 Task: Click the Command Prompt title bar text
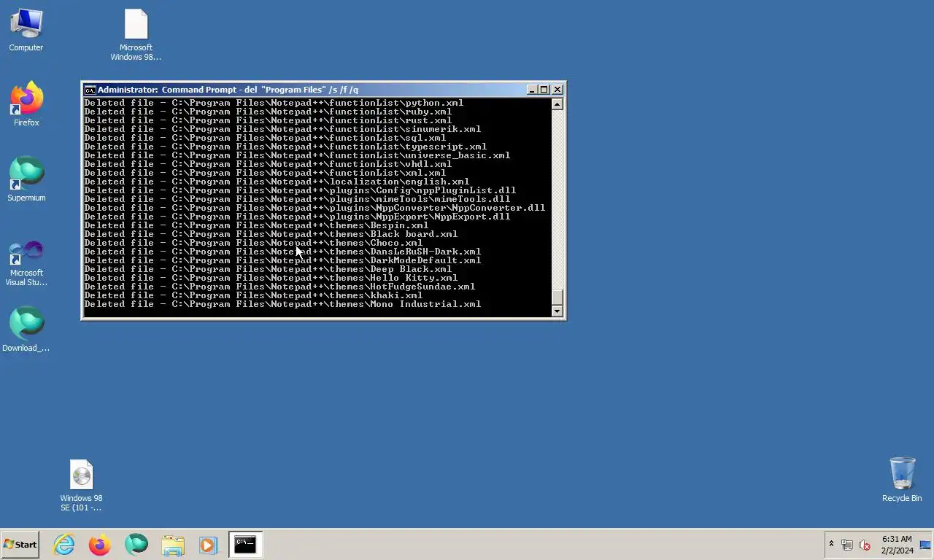[228, 90]
